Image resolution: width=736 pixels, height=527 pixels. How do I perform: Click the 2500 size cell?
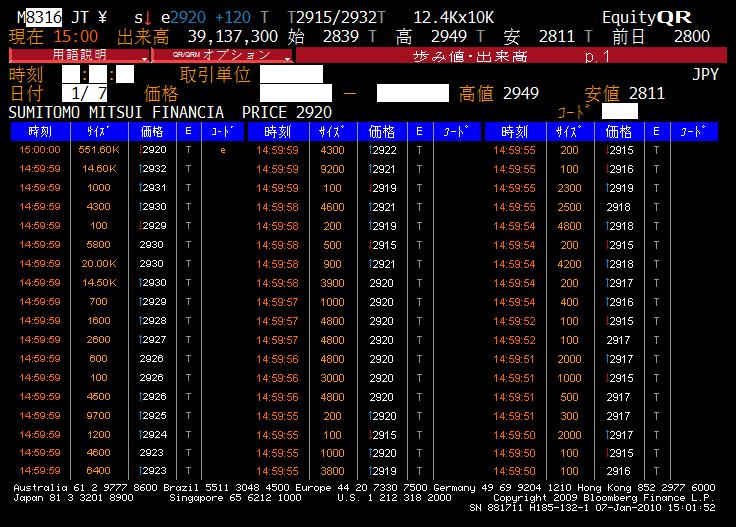click(x=569, y=207)
